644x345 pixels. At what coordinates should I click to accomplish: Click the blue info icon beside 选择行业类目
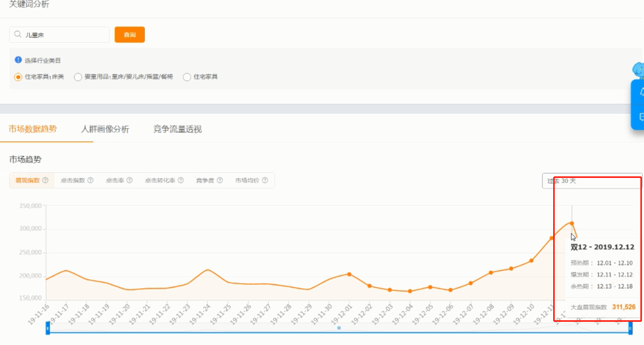[19, 60]
